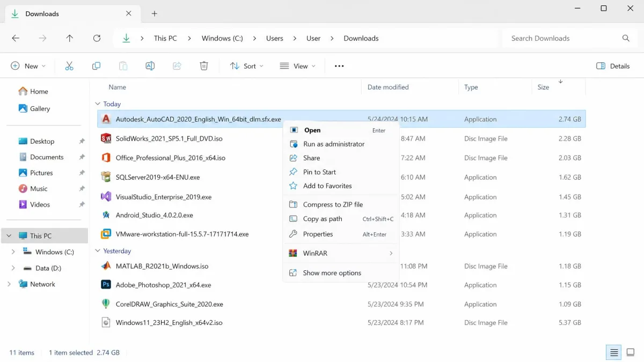Click Windows (C:) in the breadcrumb
Viewport: 644px width, 362px height.
222,38
